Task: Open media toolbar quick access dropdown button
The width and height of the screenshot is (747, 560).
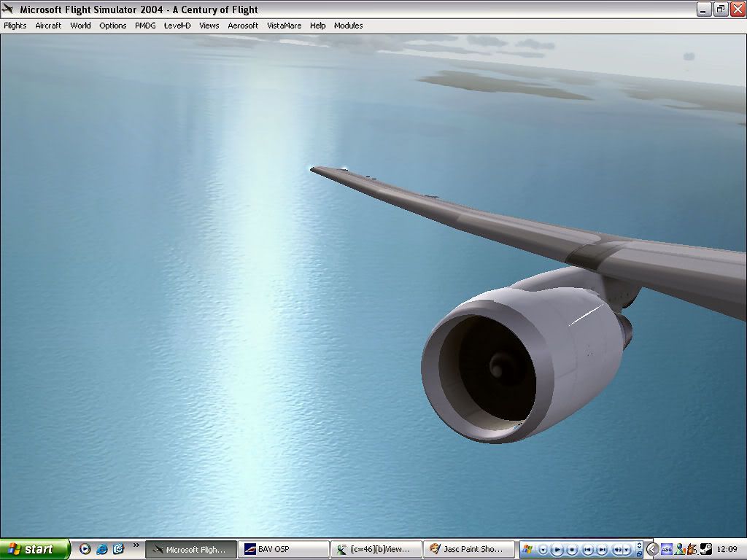Action: click(x=542, y=550)
